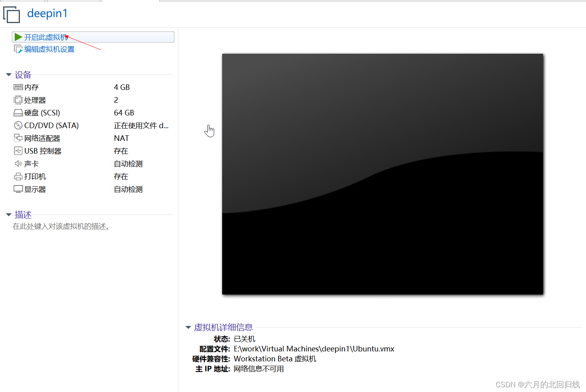
Task: Select 打印机 device label
Action: [35, 176]
